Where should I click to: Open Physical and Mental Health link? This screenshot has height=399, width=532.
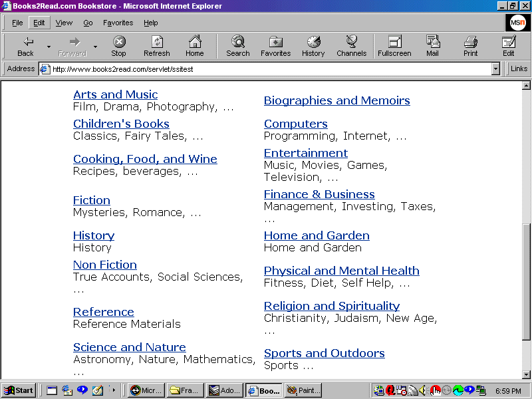pos(342,271)
